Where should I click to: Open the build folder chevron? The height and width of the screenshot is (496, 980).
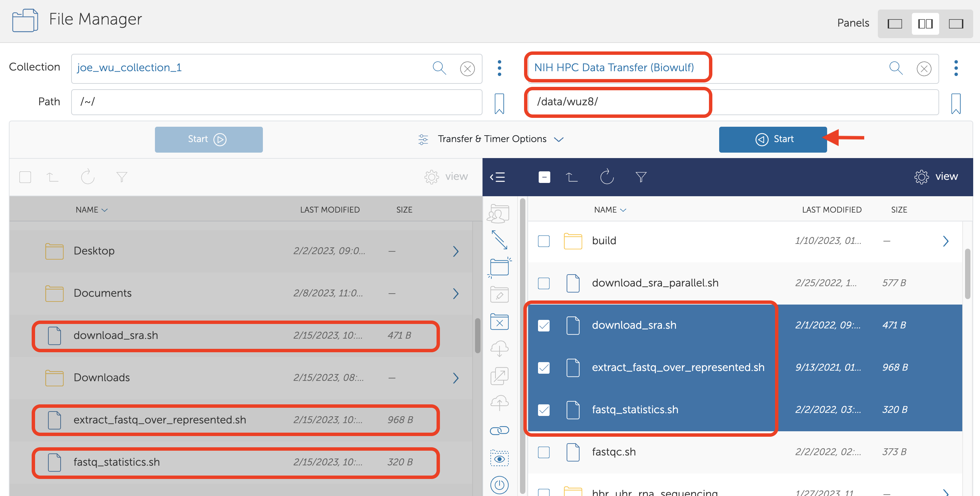tap(945, 241)
